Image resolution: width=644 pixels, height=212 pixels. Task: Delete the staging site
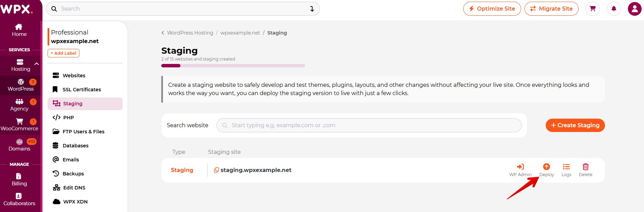pos(585,170)
